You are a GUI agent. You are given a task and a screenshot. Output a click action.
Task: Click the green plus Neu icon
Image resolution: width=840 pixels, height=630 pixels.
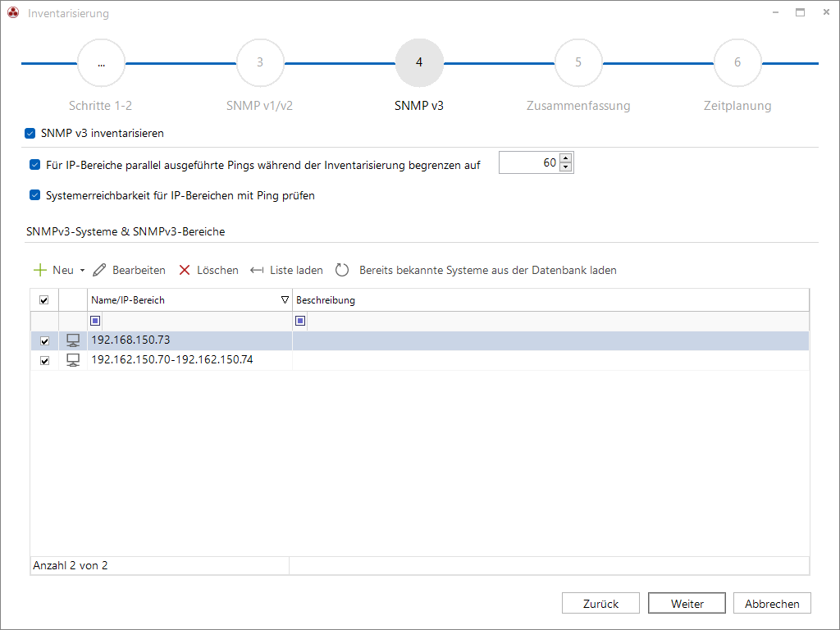coord(40,270)
